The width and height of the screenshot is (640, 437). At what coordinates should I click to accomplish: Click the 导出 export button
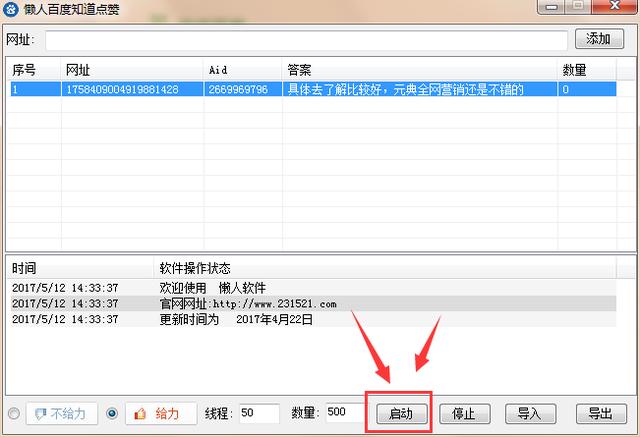(x=601, y=414)
